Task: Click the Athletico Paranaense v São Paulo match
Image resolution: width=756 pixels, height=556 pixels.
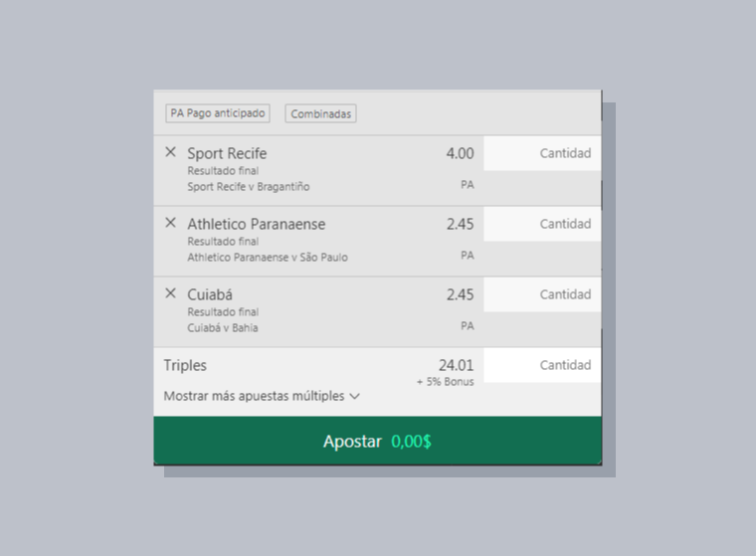Action: tap(268, 257)
